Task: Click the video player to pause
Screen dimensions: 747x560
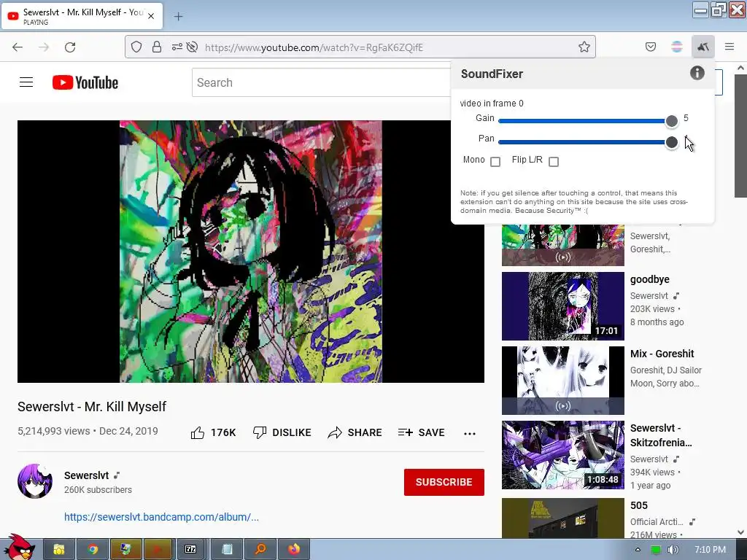Action: (x=251, y=252)
